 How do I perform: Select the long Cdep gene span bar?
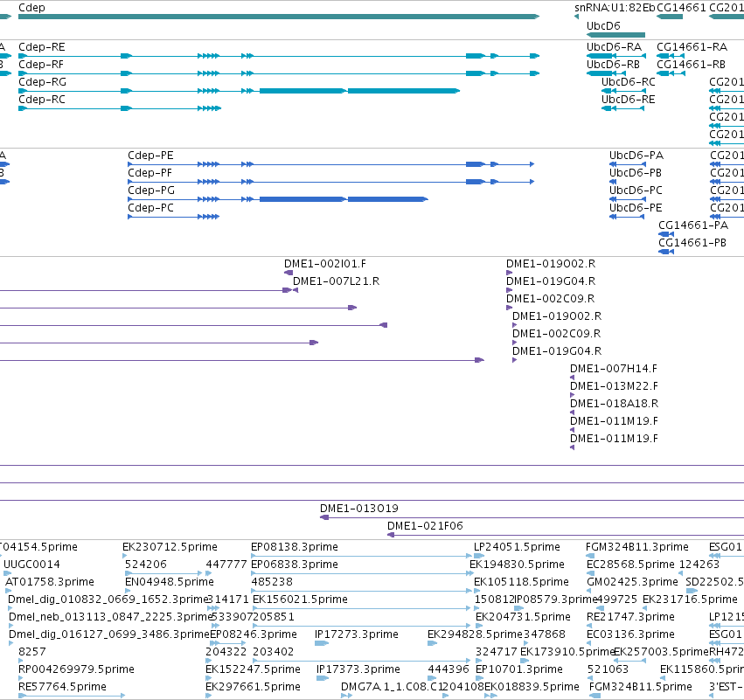(279, 17)
